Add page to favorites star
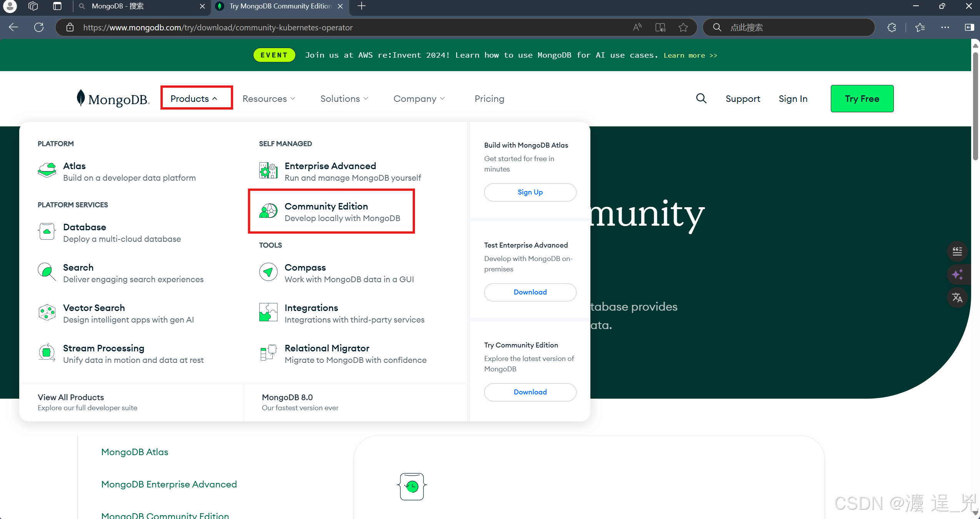Screen dimensions: 980x519 click(683, 27)
